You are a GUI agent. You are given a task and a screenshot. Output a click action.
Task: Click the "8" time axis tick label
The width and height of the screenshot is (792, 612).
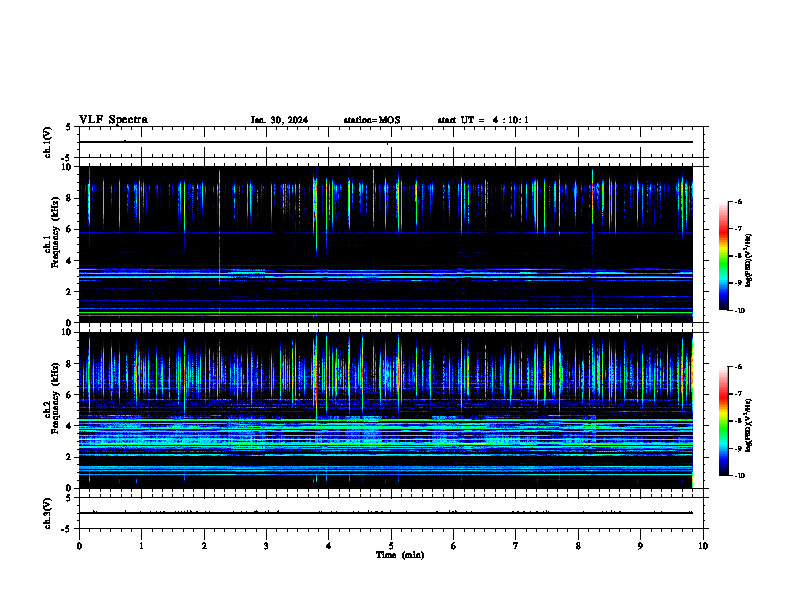click(x=578, y=546)
